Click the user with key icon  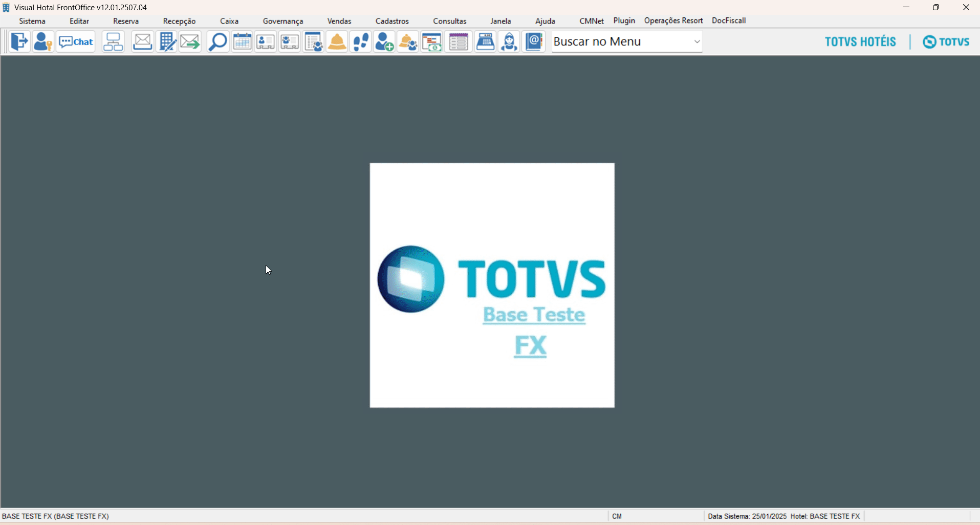[x=43, y=41]
